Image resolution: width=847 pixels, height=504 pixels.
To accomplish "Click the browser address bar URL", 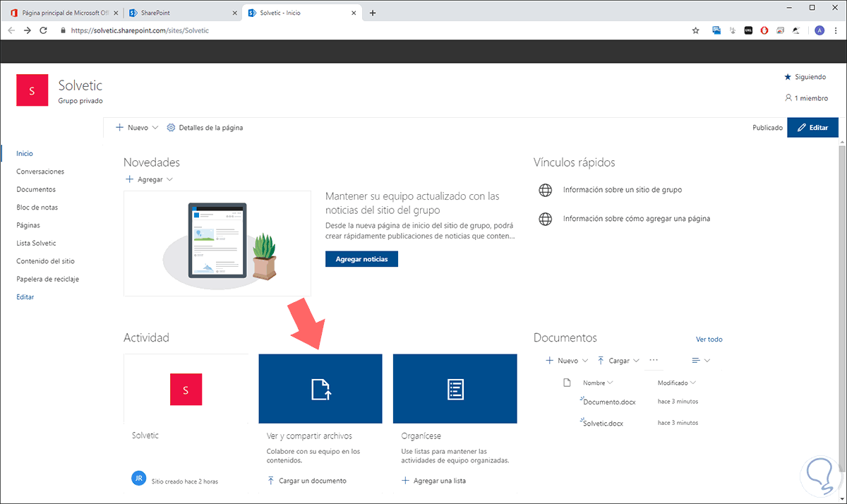I will [x=140, y=30].
